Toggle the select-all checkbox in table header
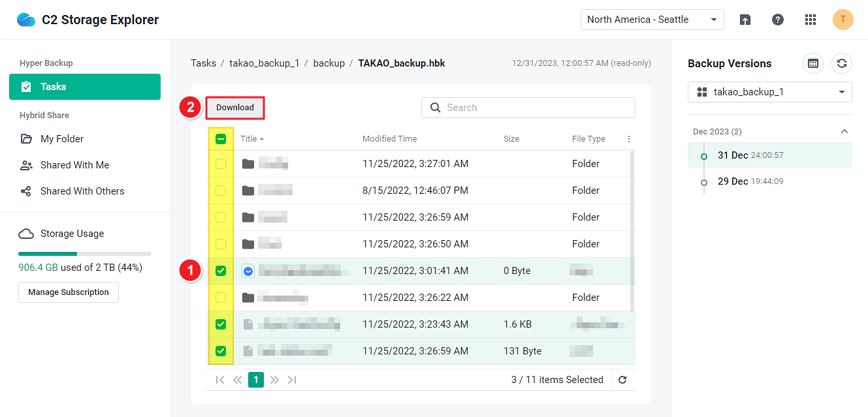Screen dimensions: 868x417 [x=221, y=138]
